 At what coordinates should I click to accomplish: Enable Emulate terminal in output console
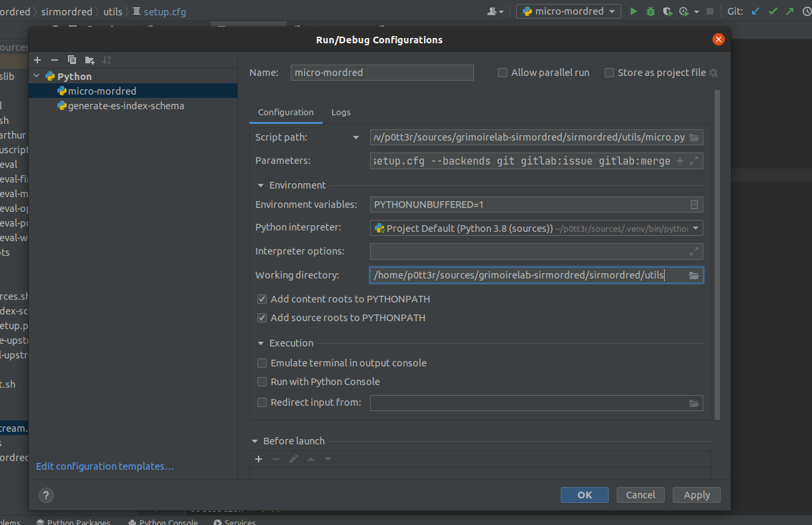[262, 363]
